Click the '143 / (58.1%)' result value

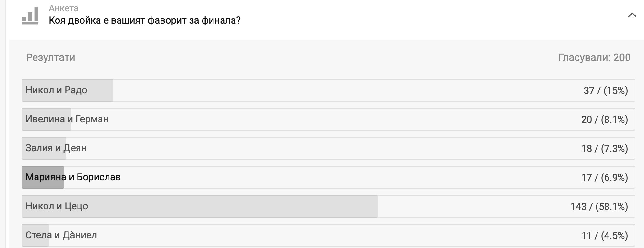pos(599,207)
